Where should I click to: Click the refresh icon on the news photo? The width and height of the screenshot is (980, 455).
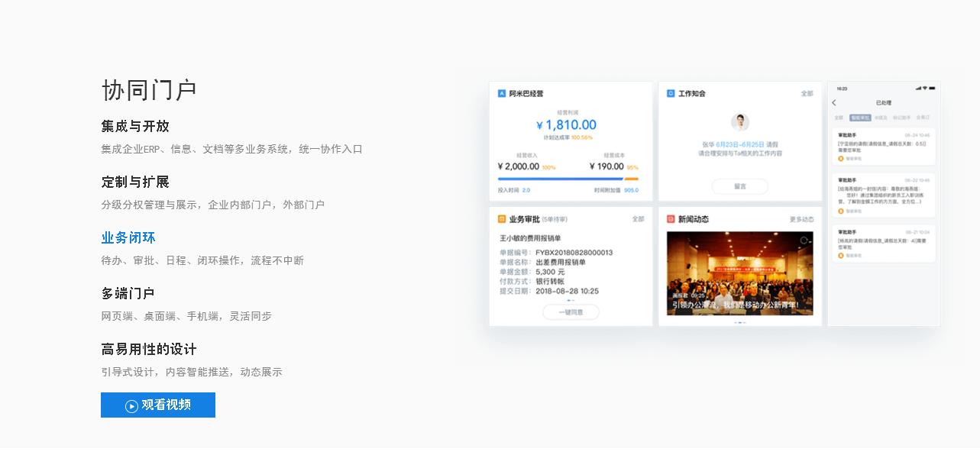804,240
